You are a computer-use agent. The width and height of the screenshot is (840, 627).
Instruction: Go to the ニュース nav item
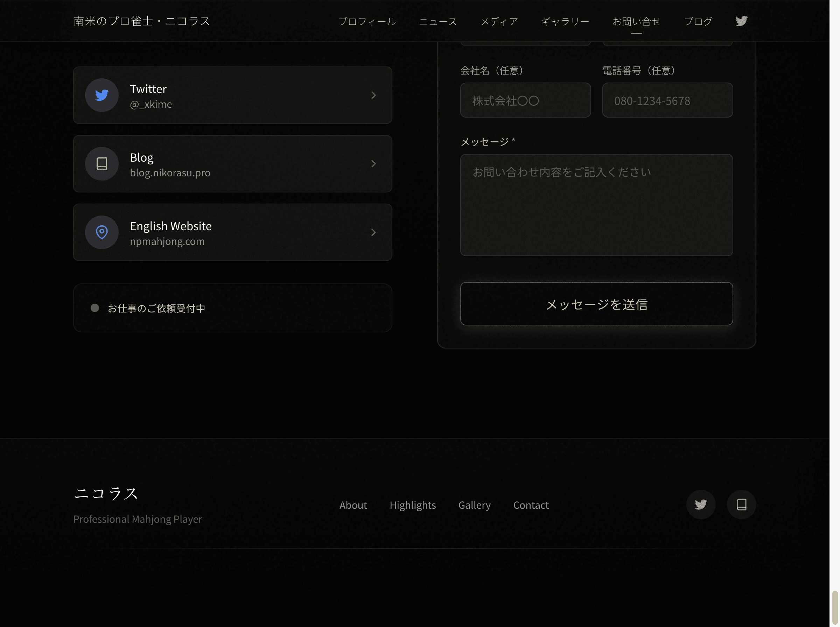click(437, 21)
